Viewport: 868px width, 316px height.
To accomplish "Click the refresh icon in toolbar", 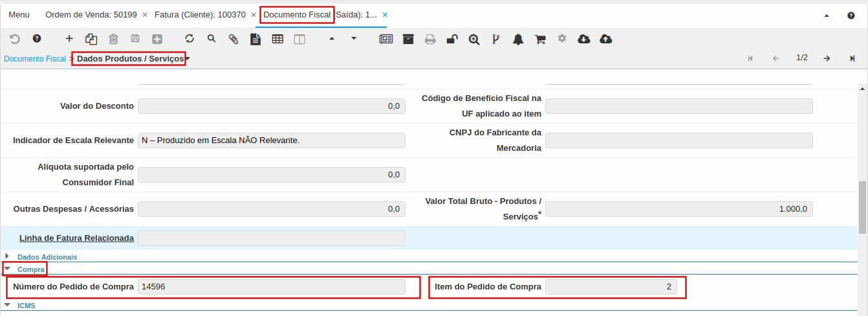I will tap(190, 39).
